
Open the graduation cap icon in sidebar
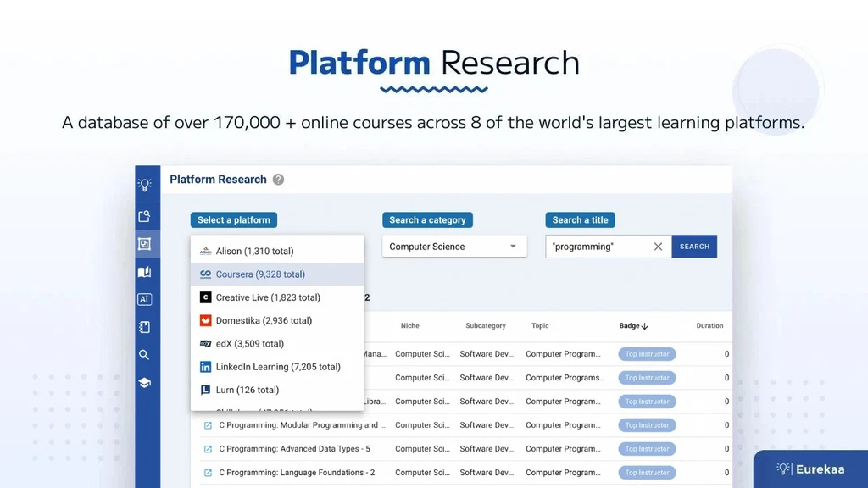tap(144, 383)
